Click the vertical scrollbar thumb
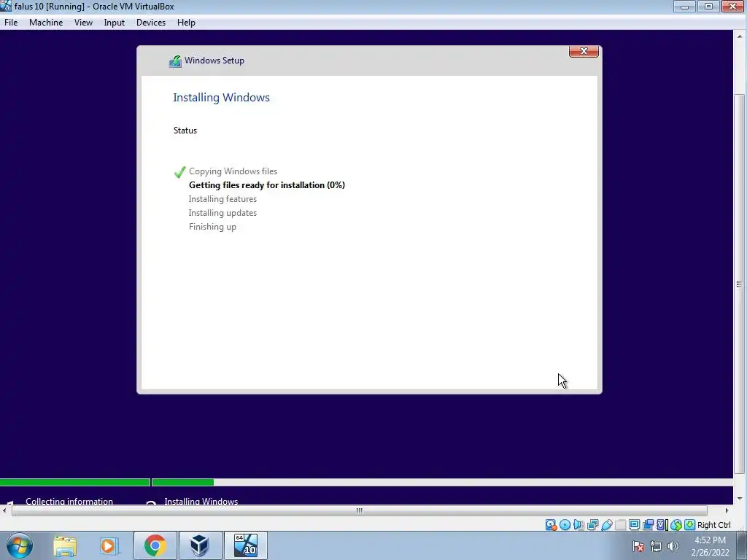The image size is (747, 560). (x=740, y=284)
